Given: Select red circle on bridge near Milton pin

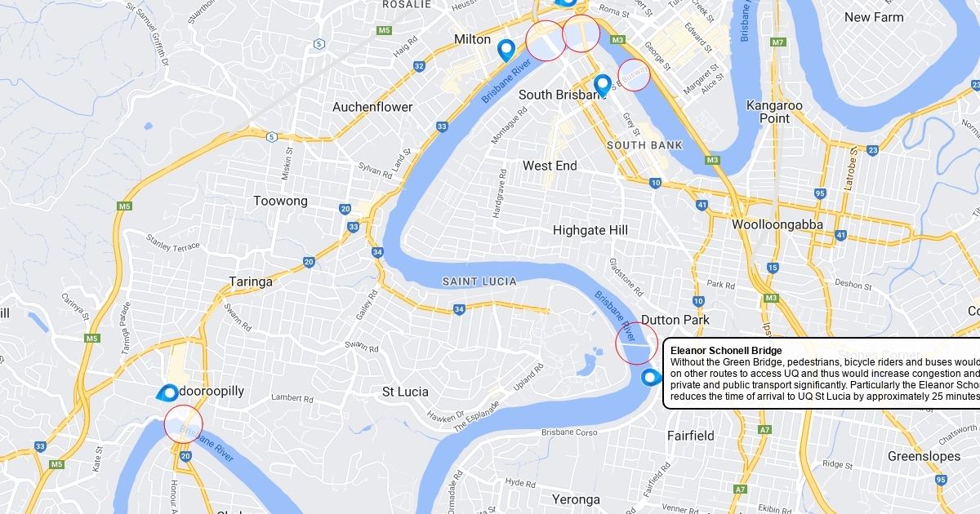Looking at the screenshot, I should click(x=546, y=40).
